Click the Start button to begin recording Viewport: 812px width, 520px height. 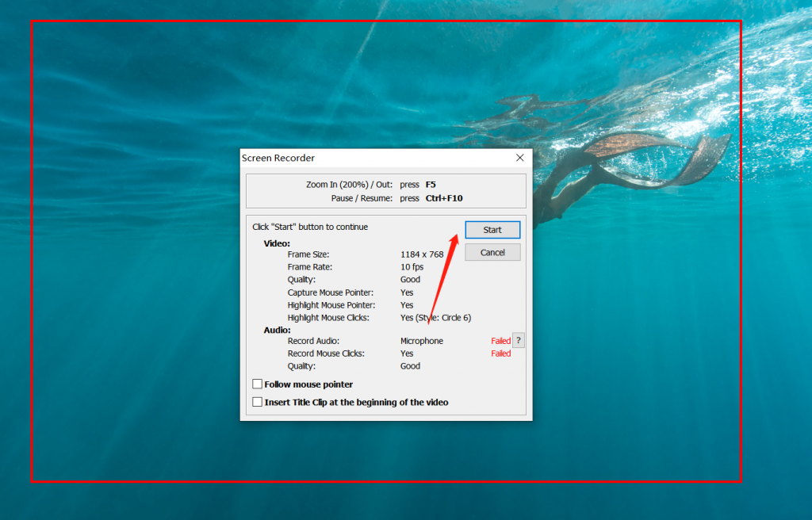[492, 230]
